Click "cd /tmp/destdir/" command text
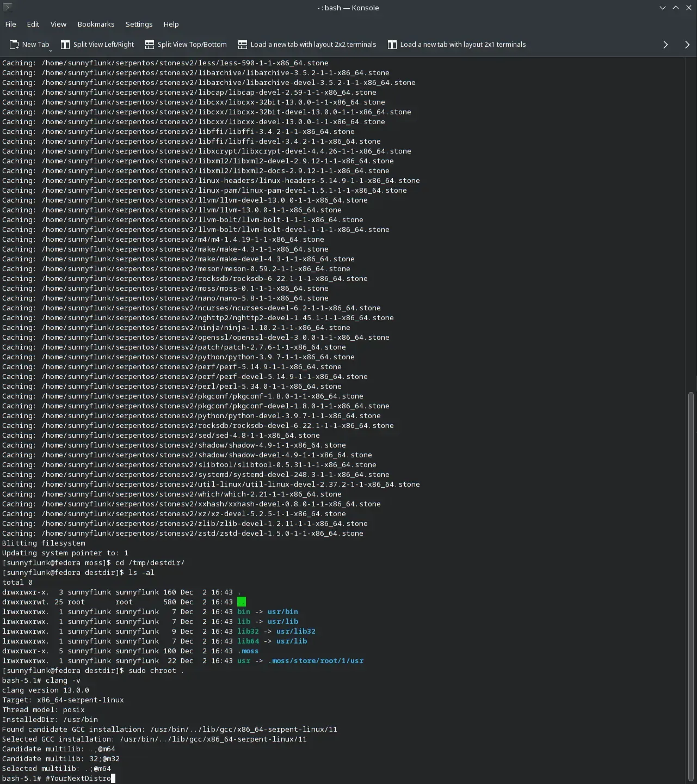 (150, 563)
